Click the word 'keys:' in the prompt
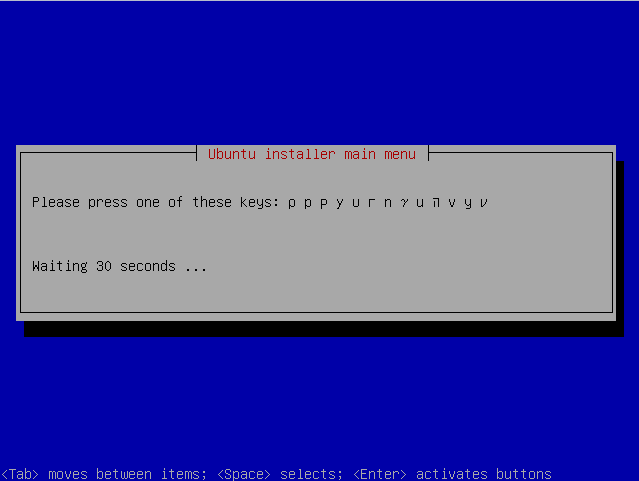639x481 pixels. (x=259, y=203)
